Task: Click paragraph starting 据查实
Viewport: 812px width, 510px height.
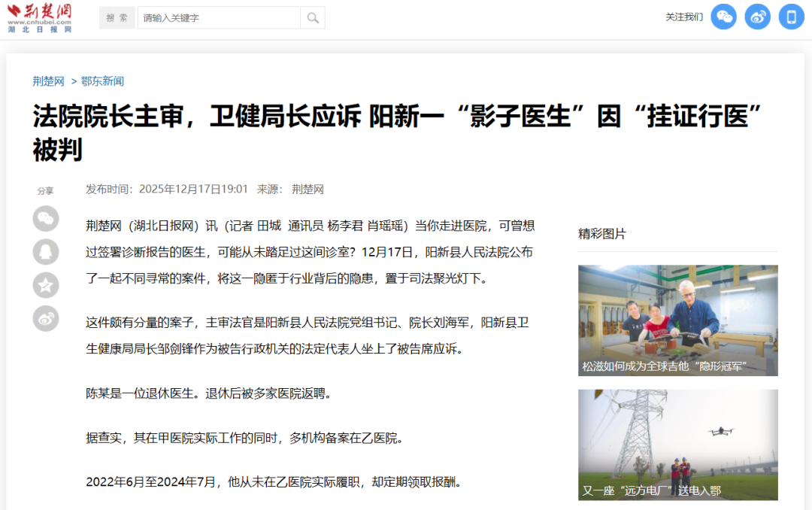Action: pos(244,438)
